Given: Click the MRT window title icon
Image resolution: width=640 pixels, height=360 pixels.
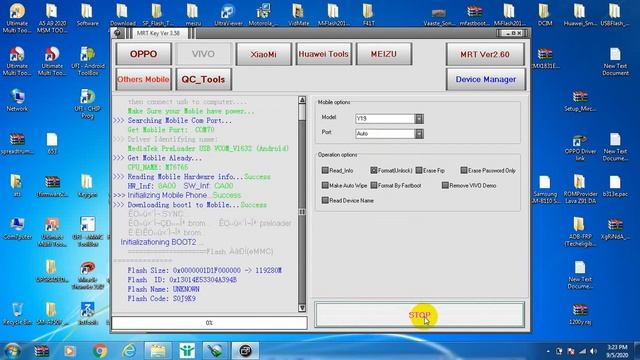Looking at the screenshot, I should click(x=118, y=33).
